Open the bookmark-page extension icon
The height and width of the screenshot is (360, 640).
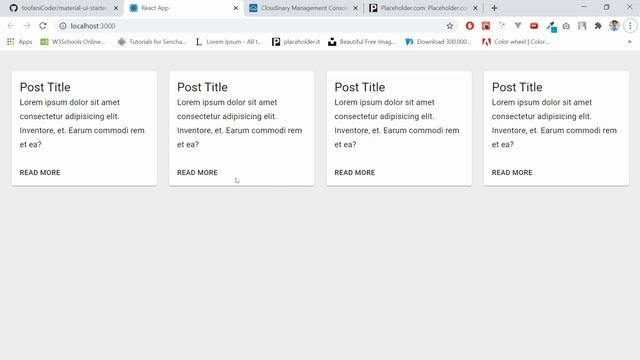582,26
